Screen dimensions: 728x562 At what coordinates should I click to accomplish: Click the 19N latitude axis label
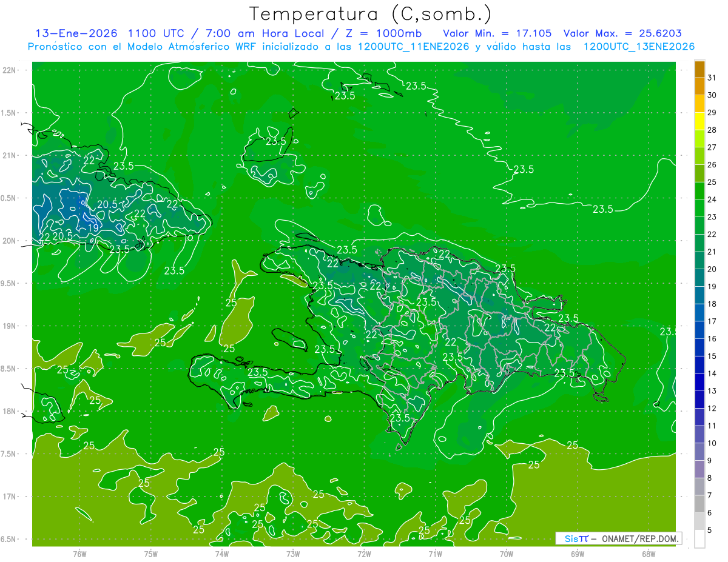[x=10, y=326]
